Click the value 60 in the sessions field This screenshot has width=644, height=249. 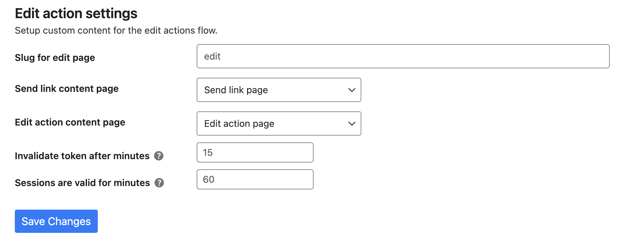coord(208,179)
